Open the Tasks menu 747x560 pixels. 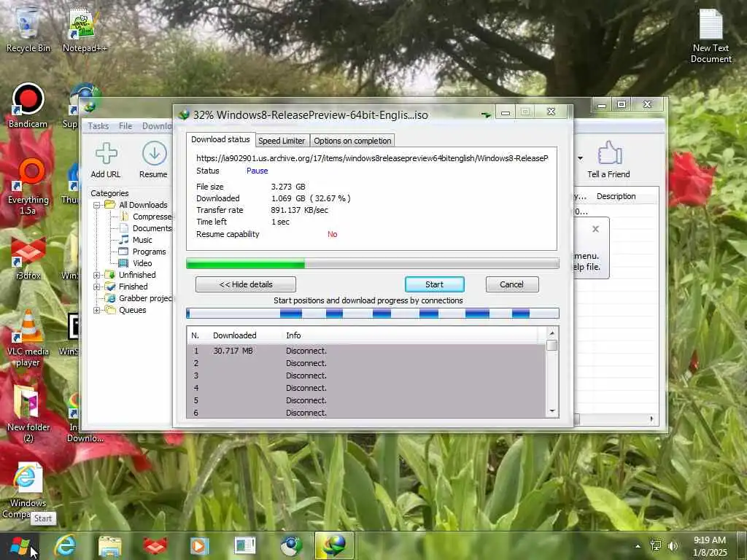98,125
